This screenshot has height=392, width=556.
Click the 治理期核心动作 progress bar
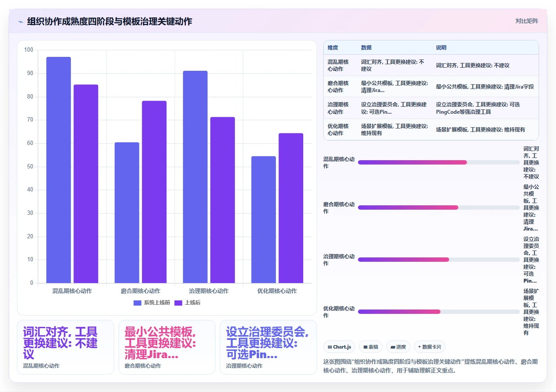(439, 260)
